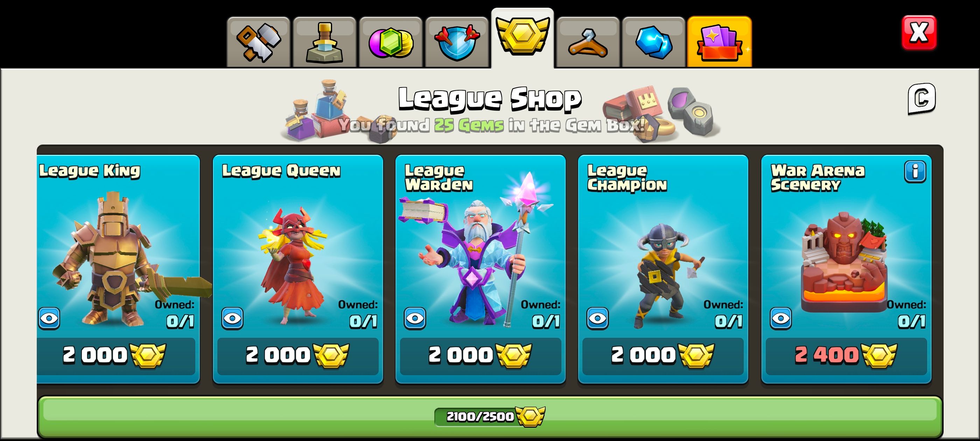The width and height of the screenshot is (980, 441).
Task: Open the clothes hanger skins tab
Action: click(x=588, y=42)
